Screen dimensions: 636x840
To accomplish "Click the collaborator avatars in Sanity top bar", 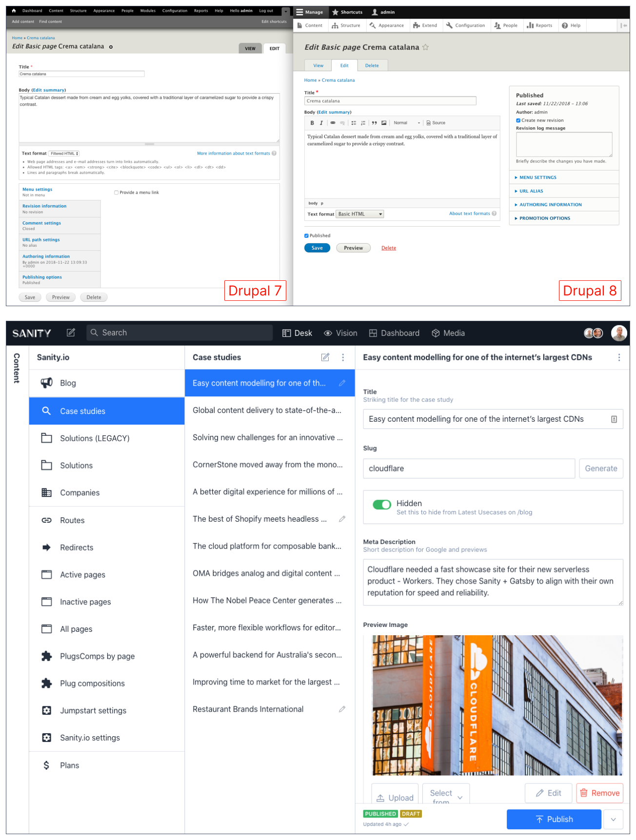I will 593,333.
